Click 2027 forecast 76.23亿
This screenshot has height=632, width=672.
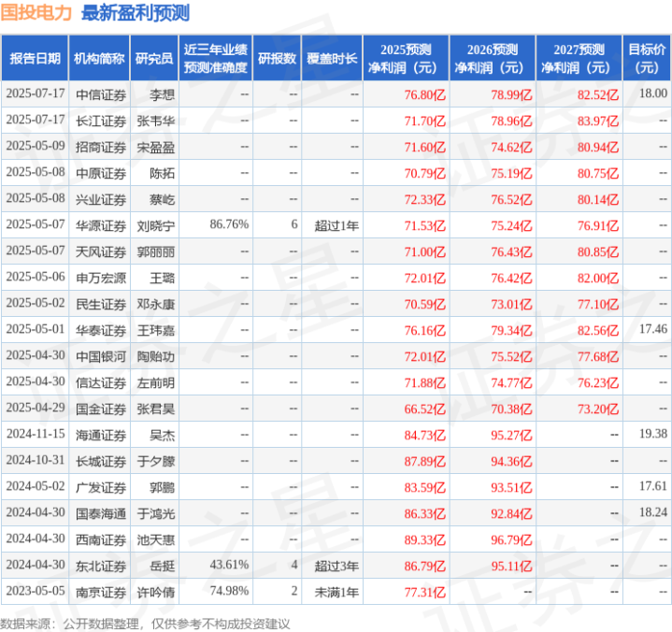click(598, 382)
